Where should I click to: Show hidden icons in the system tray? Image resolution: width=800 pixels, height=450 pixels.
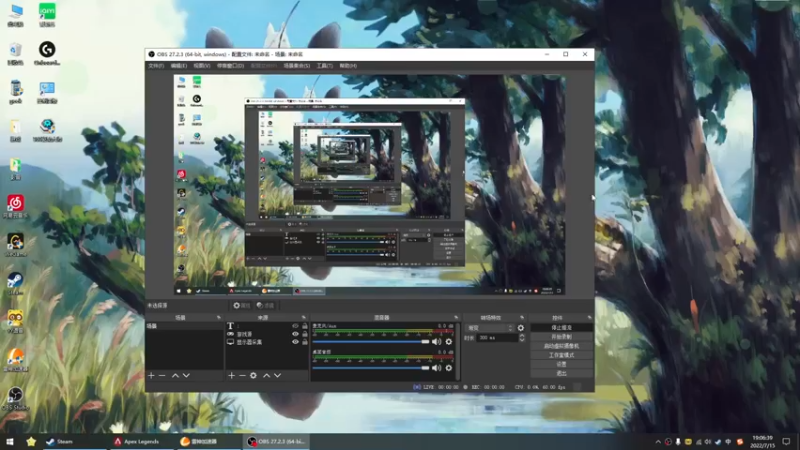[658, 442]
